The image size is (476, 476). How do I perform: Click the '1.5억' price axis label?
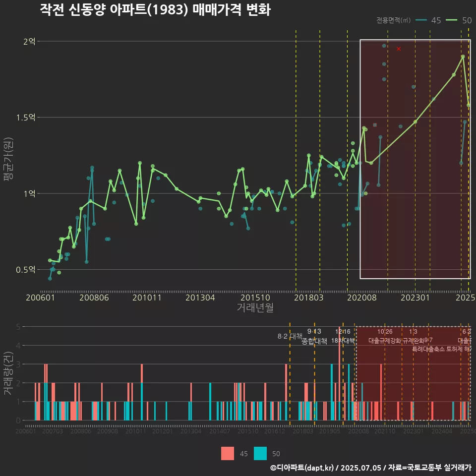(26, 118)
